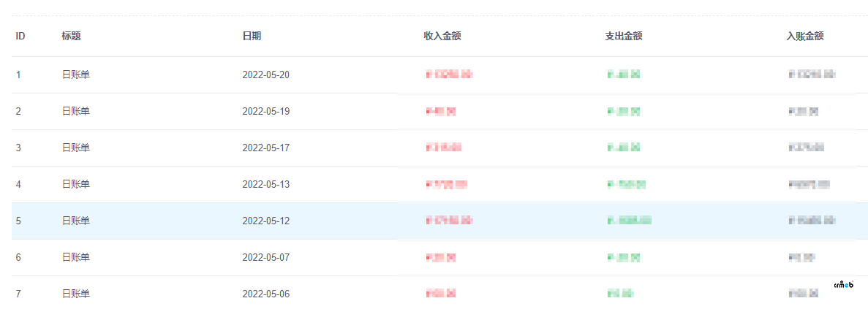Click the date 2022-05-07 cell
Image resolution: width=868 pixels, height=309 pixels.
point(265,257)
